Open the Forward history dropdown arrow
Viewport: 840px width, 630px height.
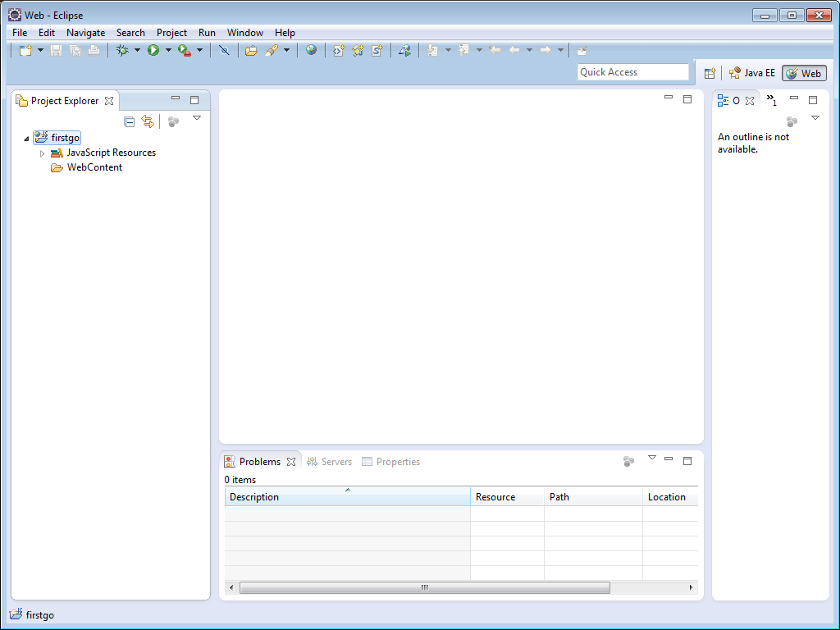point(560,50)
